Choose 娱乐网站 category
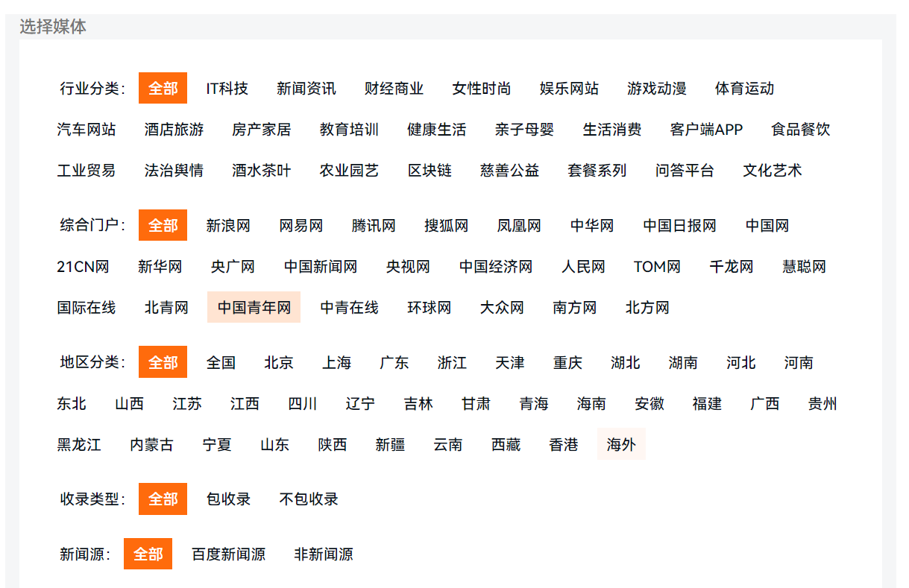This screenshot has height=588, width=909. [x=569, y=88]
